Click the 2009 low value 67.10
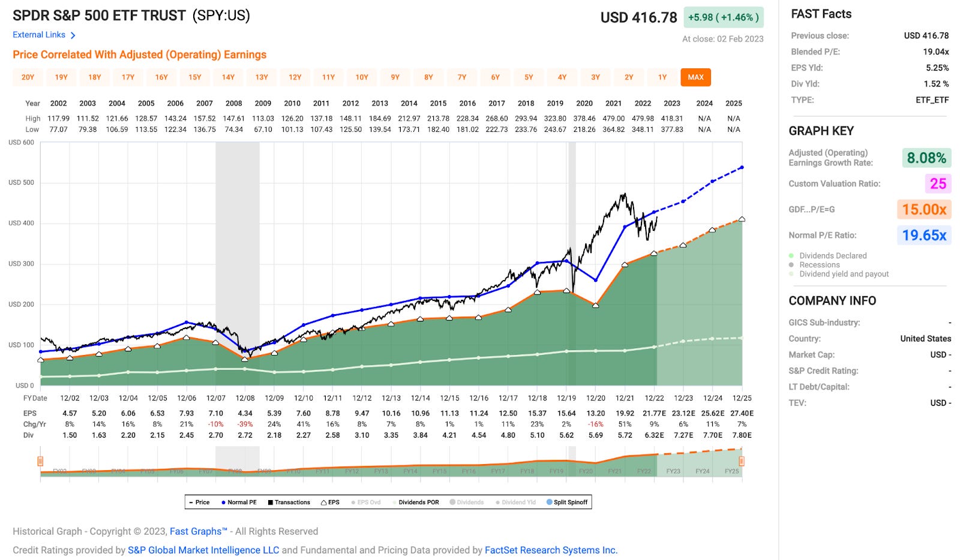This screenshot has height=560, width=960. tap(263, 130)
